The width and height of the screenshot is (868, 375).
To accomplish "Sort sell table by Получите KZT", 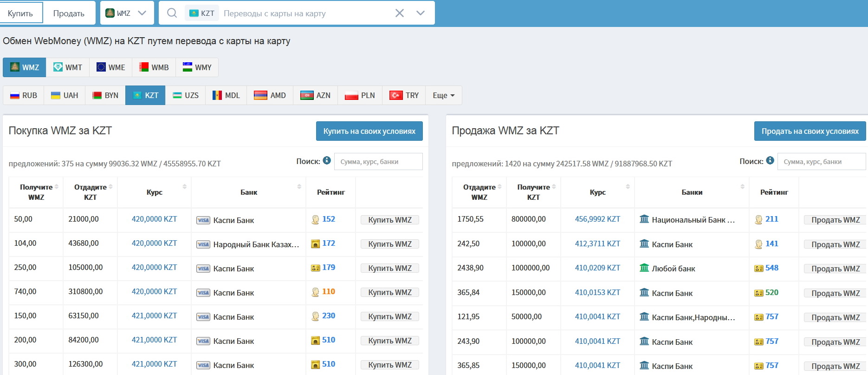I will (534, 192).
